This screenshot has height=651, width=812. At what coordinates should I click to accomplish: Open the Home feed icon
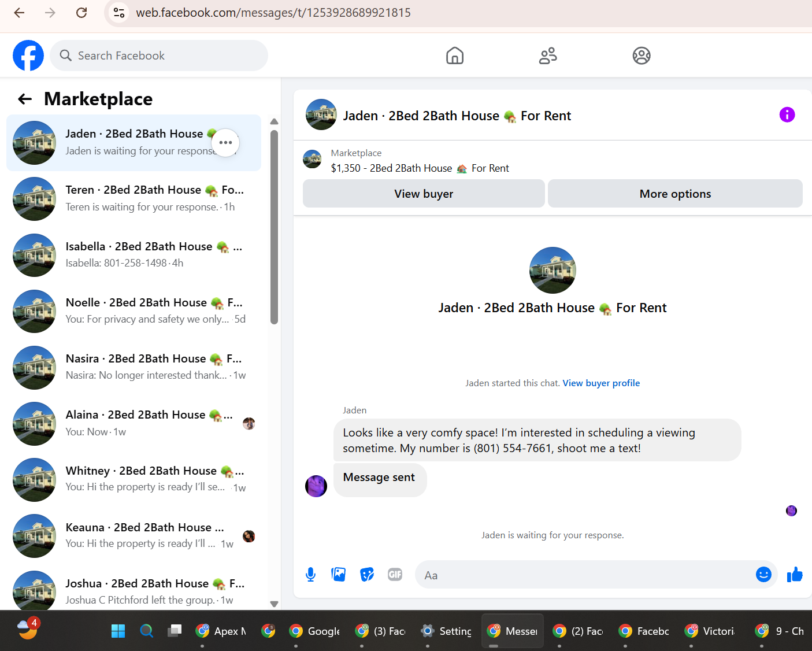point(455,56)
